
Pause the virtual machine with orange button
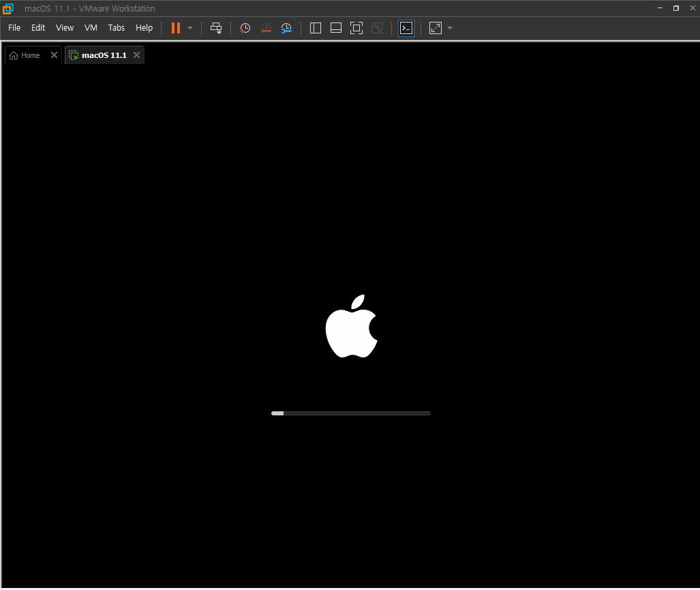[176, 28]
